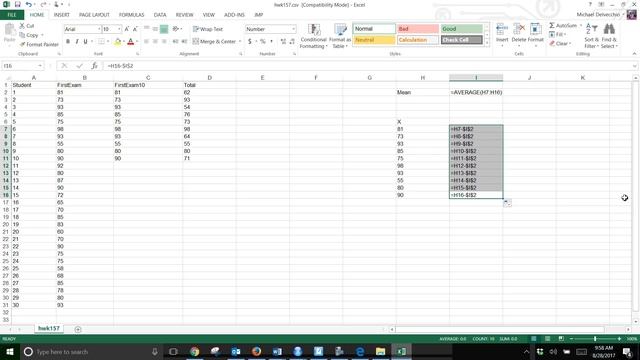
Task: Adjust the zoom slider in status bar
Action: [595, 339]
